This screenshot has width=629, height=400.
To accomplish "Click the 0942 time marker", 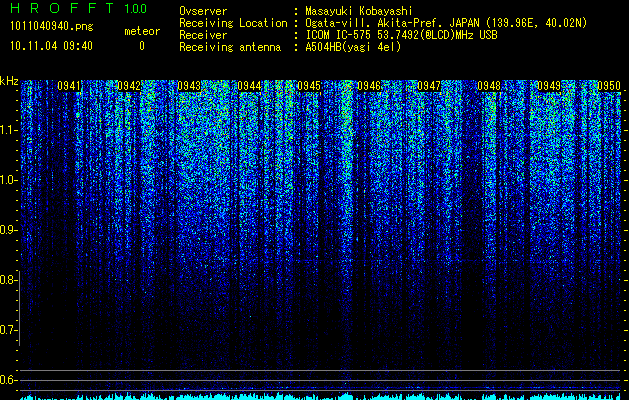I will pyautogui.click(x=129, y=86).
